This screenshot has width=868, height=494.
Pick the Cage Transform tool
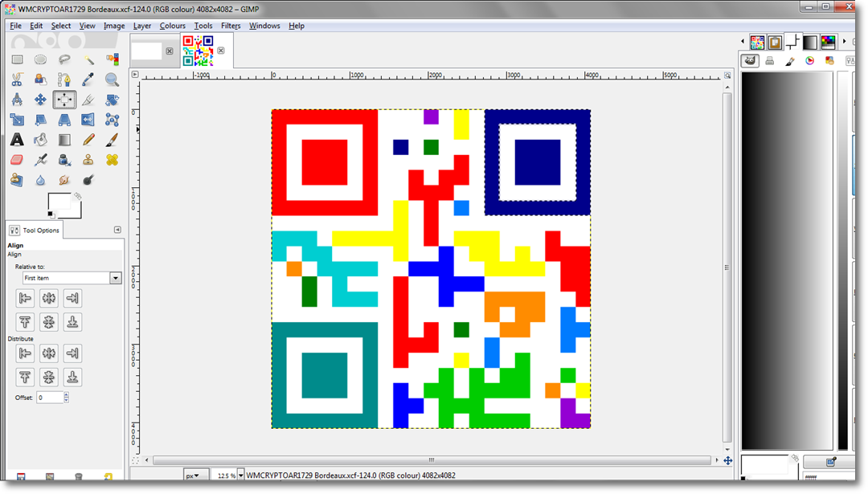point(113,120)
